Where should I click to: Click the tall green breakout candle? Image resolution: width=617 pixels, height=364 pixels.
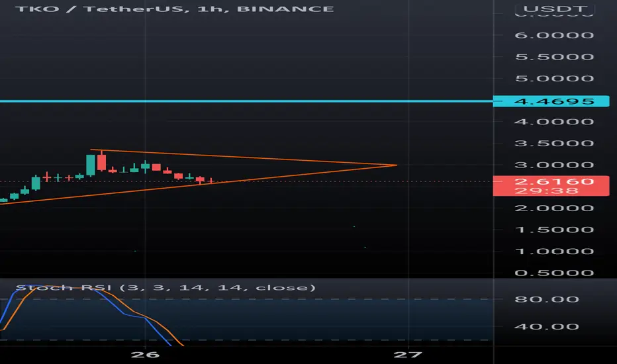click(91, 165)
